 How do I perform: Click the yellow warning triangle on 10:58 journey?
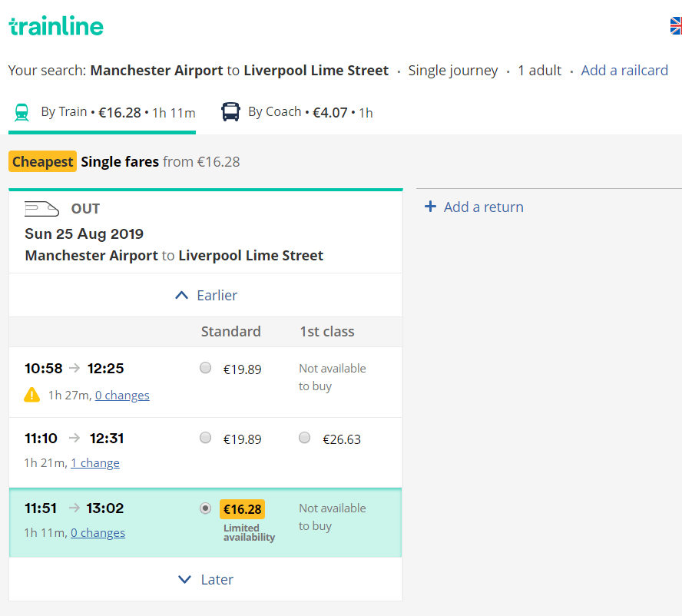point(31,395)
